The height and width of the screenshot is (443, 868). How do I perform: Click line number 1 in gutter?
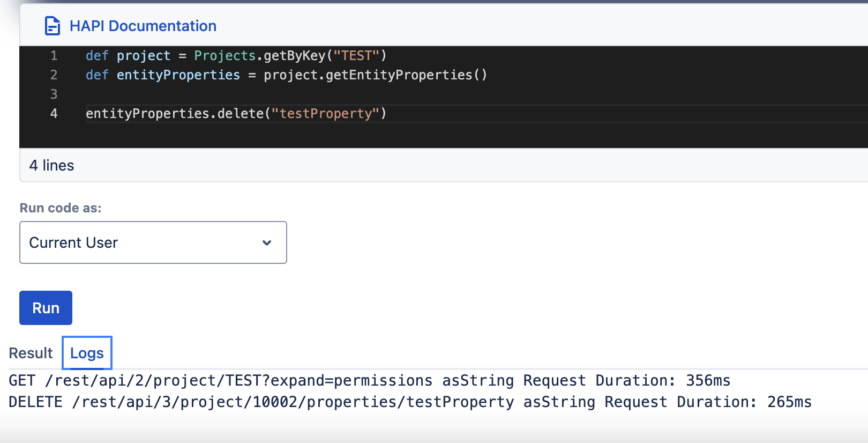point(54,56)
